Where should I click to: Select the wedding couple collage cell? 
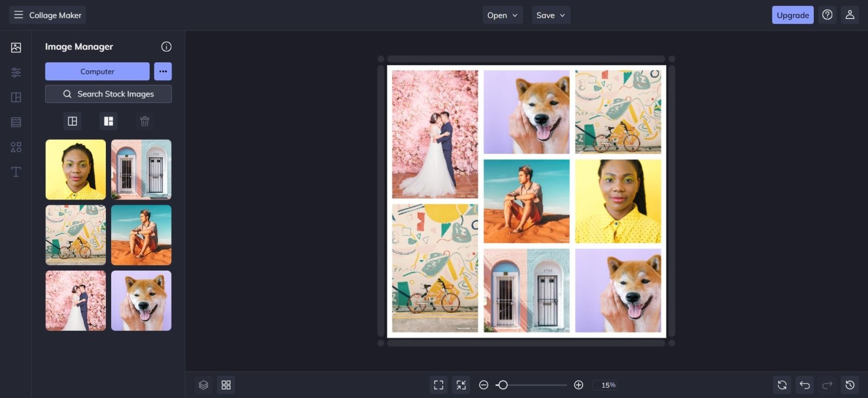(435, 134)
